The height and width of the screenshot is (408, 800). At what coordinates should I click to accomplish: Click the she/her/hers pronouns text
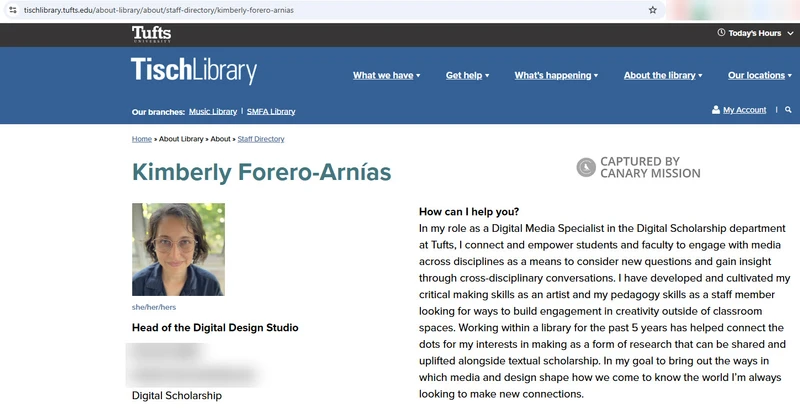point(154,307)
